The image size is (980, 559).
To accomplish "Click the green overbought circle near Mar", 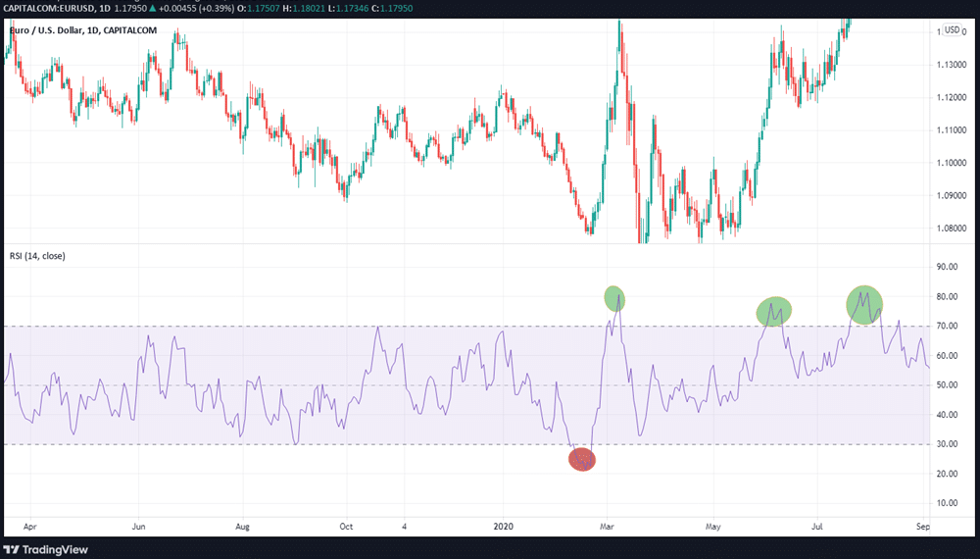I will 614,297.
